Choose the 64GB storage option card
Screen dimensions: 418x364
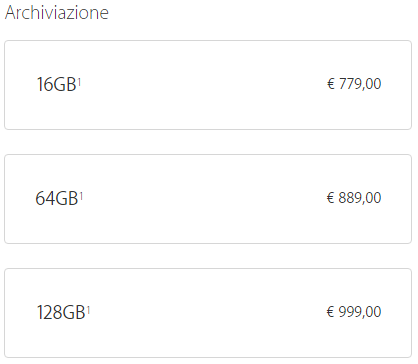[208, 199]
